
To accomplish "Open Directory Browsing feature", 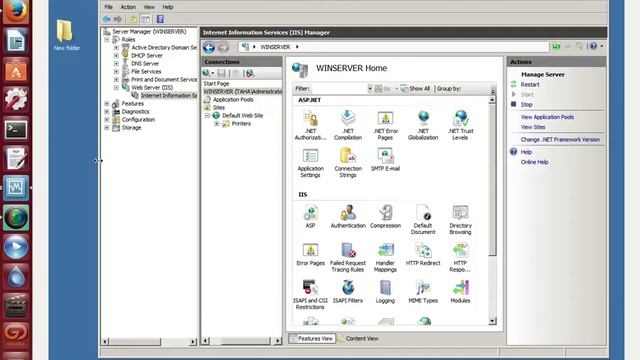I will [460, 220].
